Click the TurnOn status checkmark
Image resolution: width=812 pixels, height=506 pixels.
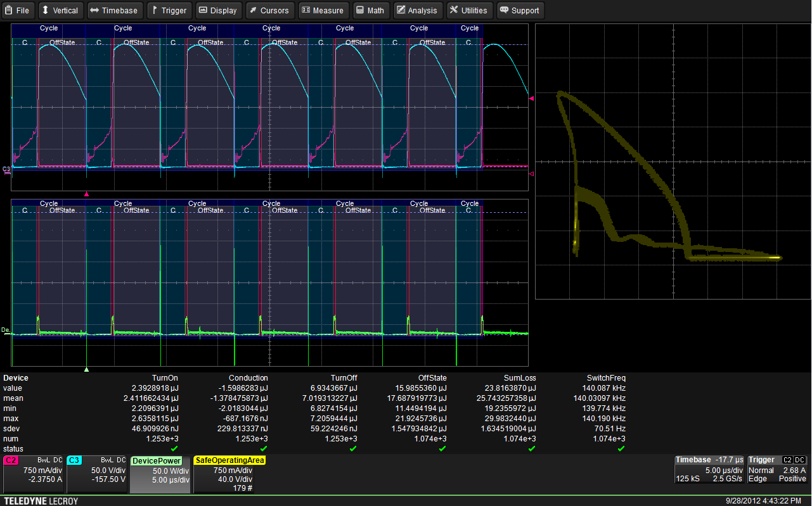174,448
